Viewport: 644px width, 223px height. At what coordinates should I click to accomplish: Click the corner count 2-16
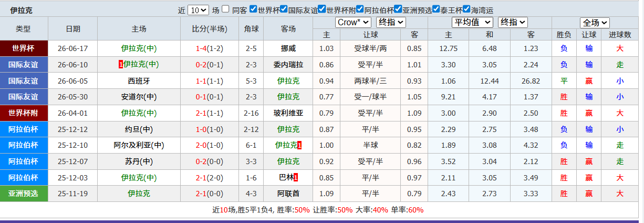(251, 113)
